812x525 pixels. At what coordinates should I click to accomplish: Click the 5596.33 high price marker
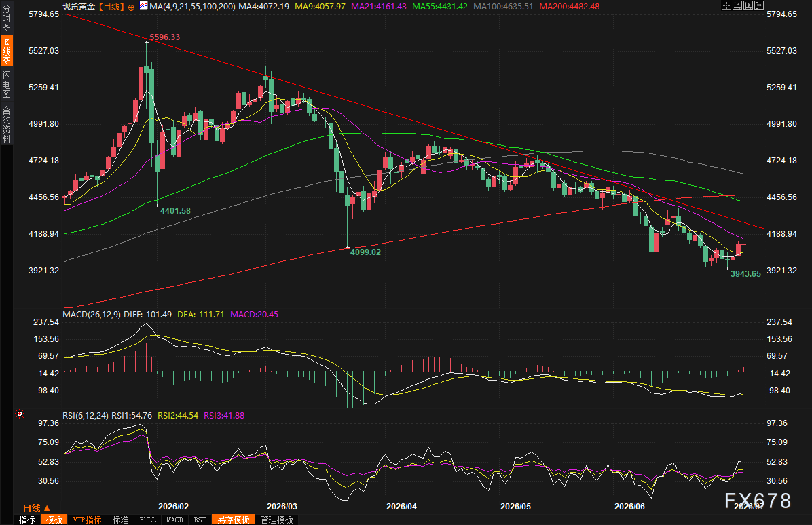click(x=165, y=37)
